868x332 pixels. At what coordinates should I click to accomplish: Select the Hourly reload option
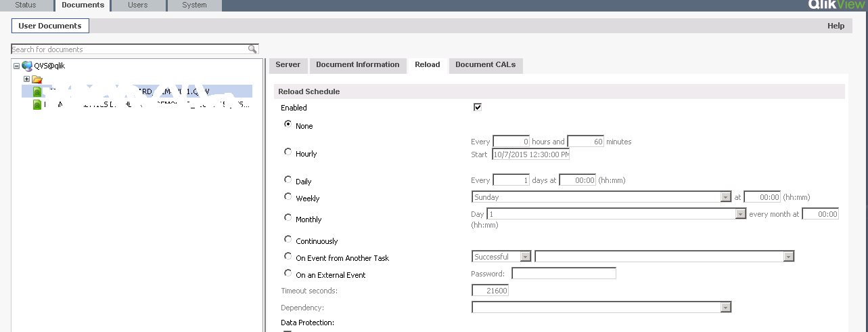click(288, 152)
